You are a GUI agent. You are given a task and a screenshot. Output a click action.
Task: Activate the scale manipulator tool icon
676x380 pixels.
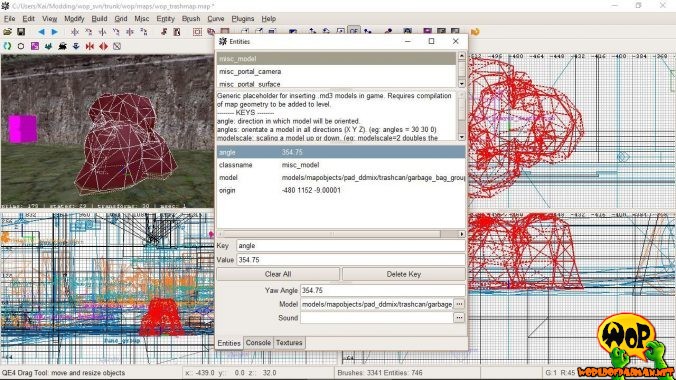341,31
